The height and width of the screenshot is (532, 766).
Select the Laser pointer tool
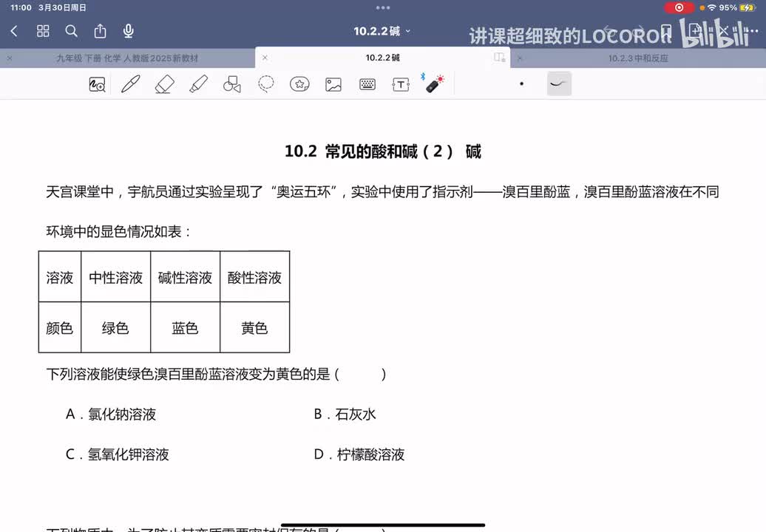point(433,83)
